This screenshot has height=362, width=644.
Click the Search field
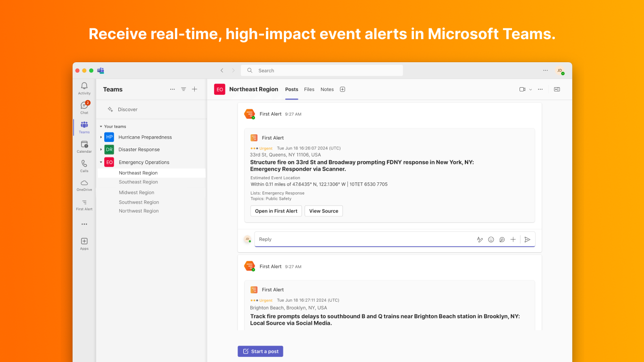(x=322, y=70)
